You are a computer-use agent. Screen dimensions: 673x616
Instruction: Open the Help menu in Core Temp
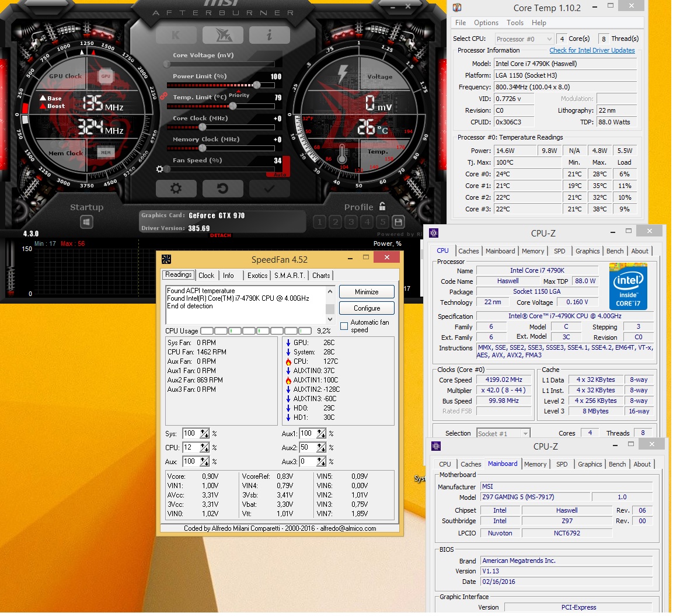(x=539, y=23)
